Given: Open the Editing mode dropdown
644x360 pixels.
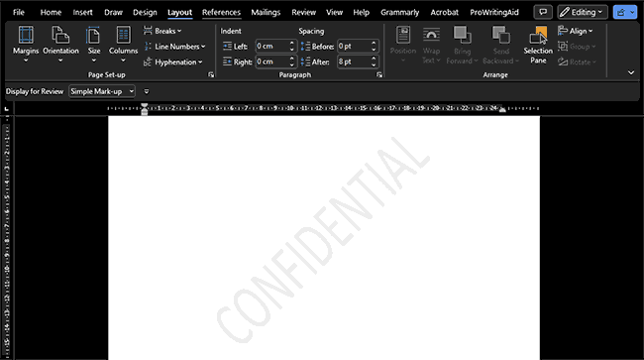Looking at the screenshot, I should click(x=583, y=12).
